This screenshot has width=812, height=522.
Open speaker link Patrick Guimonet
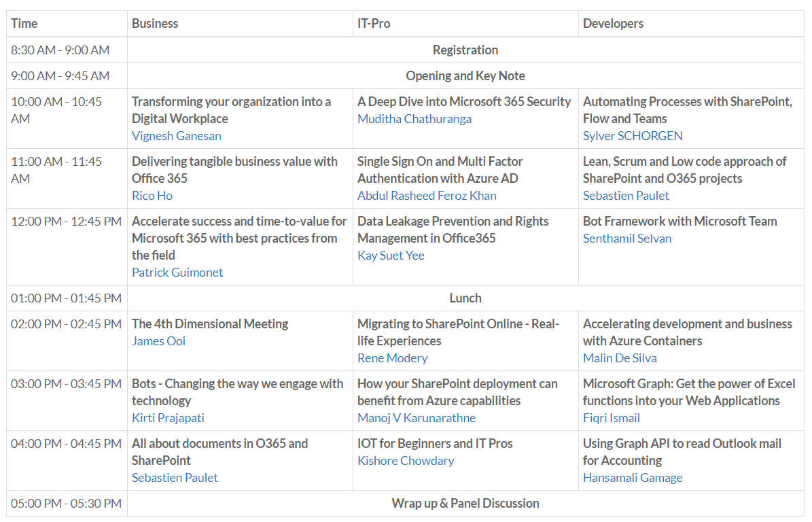tap(177, 273)
